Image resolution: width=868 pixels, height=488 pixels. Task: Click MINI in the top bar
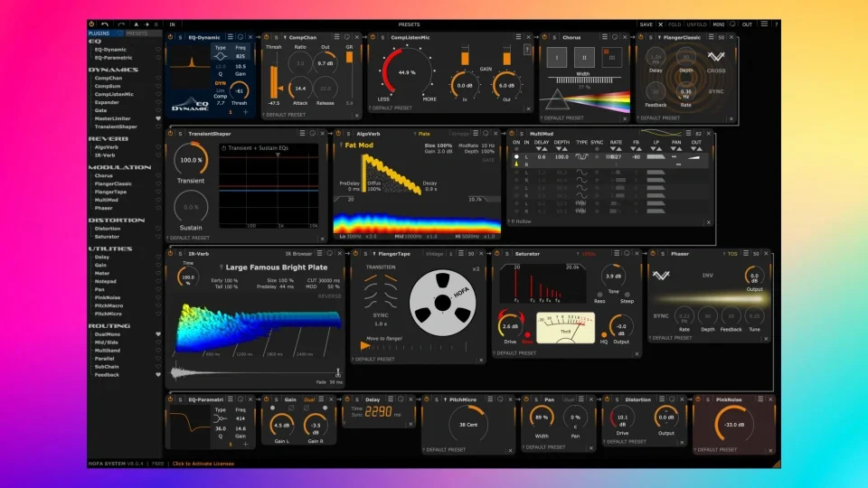(719, 24)
